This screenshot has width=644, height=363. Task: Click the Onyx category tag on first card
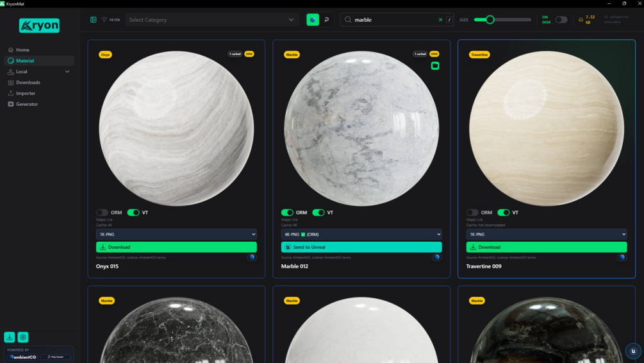tap(105, 55)
